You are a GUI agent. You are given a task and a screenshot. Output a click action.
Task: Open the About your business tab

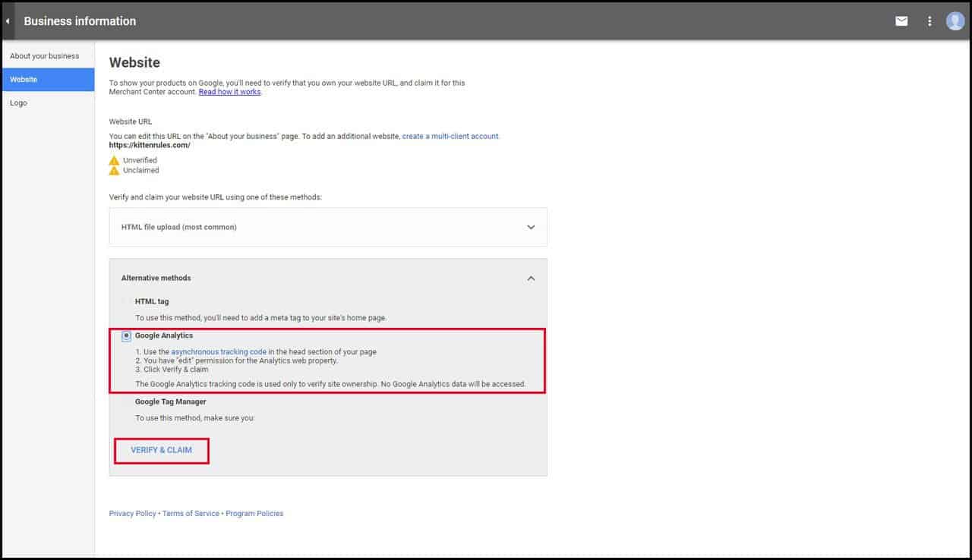[45, 56]
